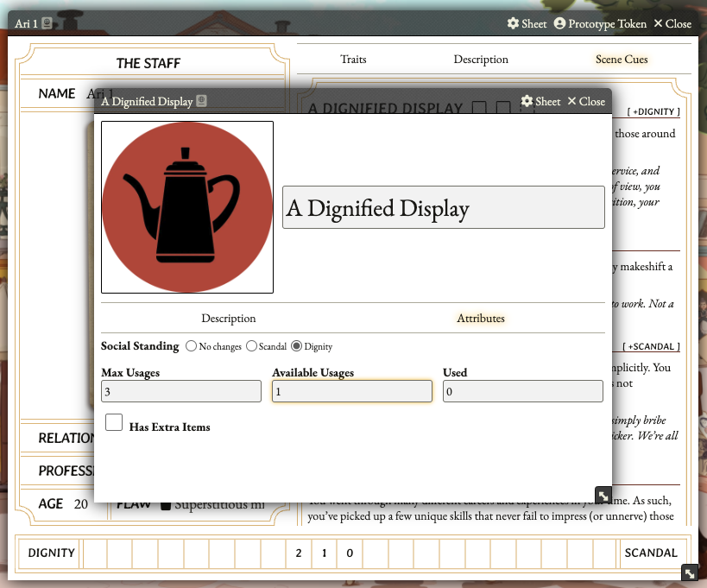
Task: Click the Used field
Action: point(523,391)
